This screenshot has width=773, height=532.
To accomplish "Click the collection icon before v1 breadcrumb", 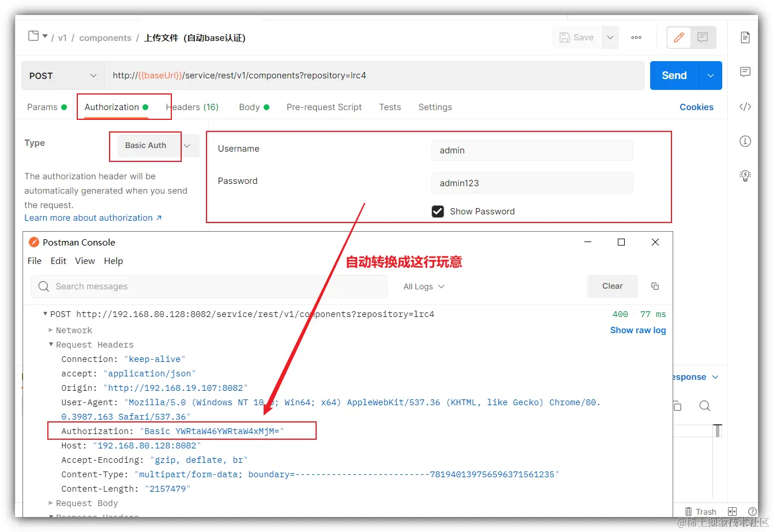I will click(x=33, y=36).
